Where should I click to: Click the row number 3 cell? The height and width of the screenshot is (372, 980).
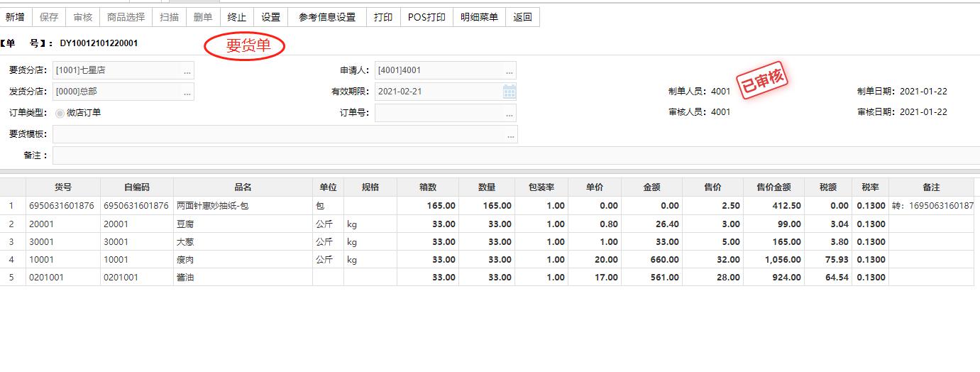(x=13, y=241)
